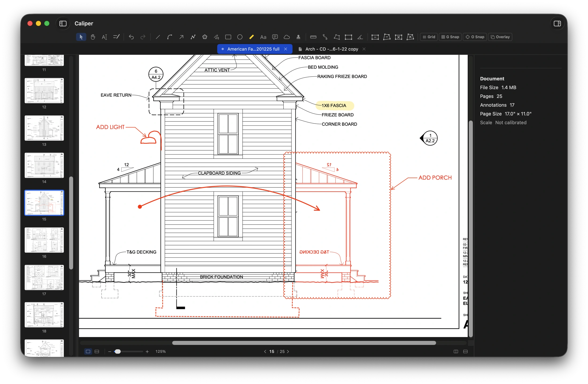
Task: Select the rectangle area measurement tool
Action: point(349,37)
